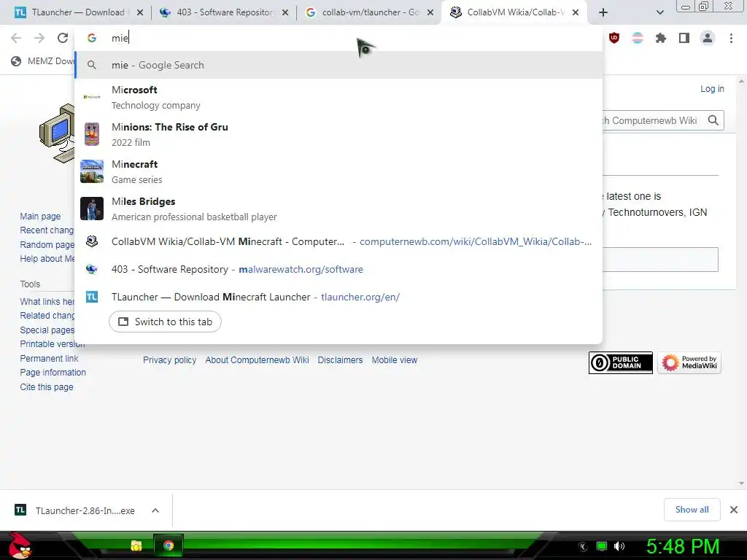Screen dimensions: 747x560
Task: Open the Permanent link tool
Action: (x=49, y=359)
